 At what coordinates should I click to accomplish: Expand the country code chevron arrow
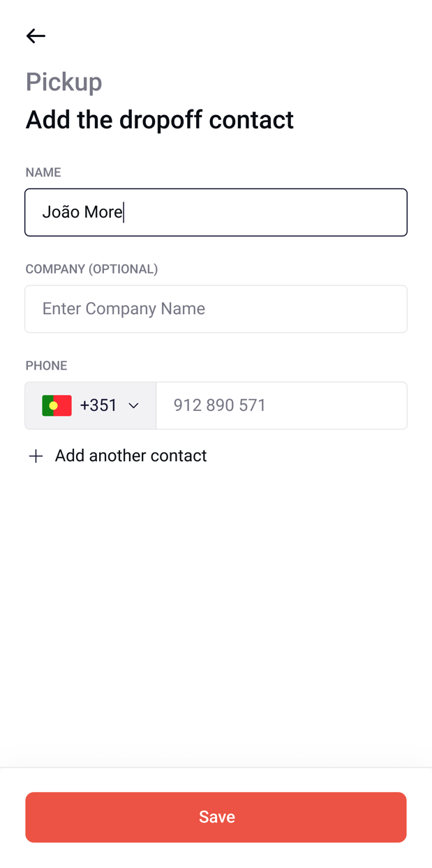click(x=133, y=405)
